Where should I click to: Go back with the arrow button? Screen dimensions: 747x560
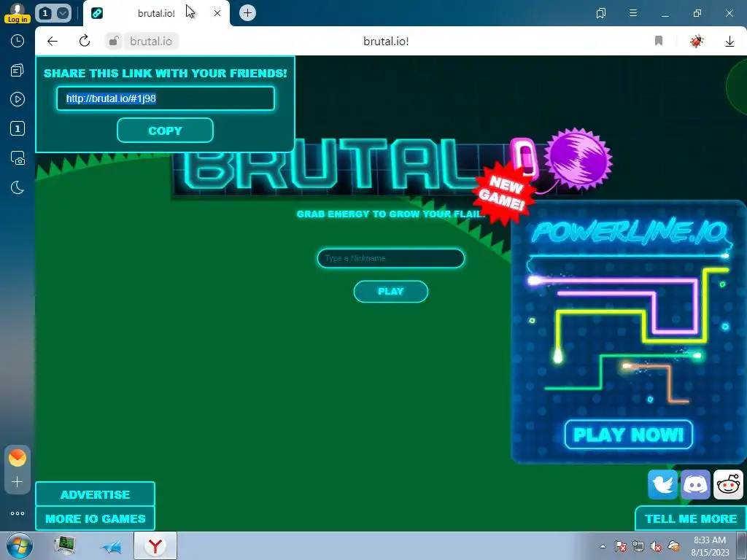click(x=53, y=41)
